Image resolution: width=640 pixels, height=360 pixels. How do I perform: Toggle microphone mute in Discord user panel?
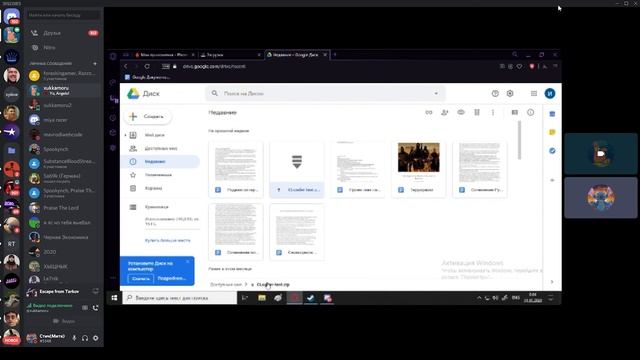74,338
